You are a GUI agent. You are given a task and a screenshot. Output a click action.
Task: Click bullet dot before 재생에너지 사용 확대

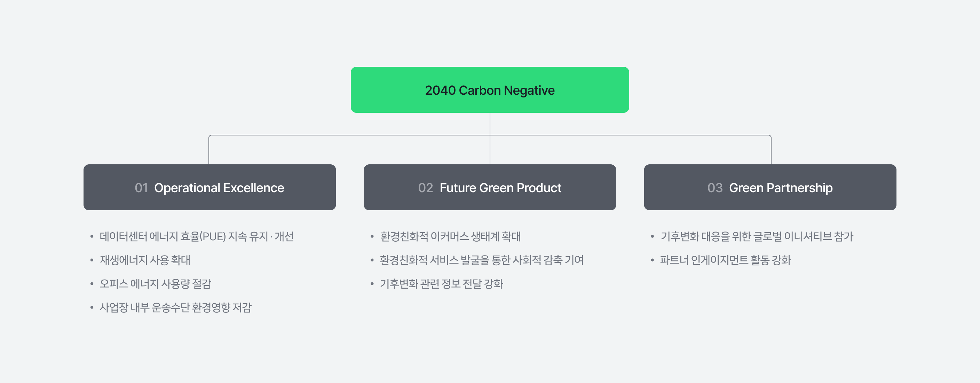click(x=92, y=260)
